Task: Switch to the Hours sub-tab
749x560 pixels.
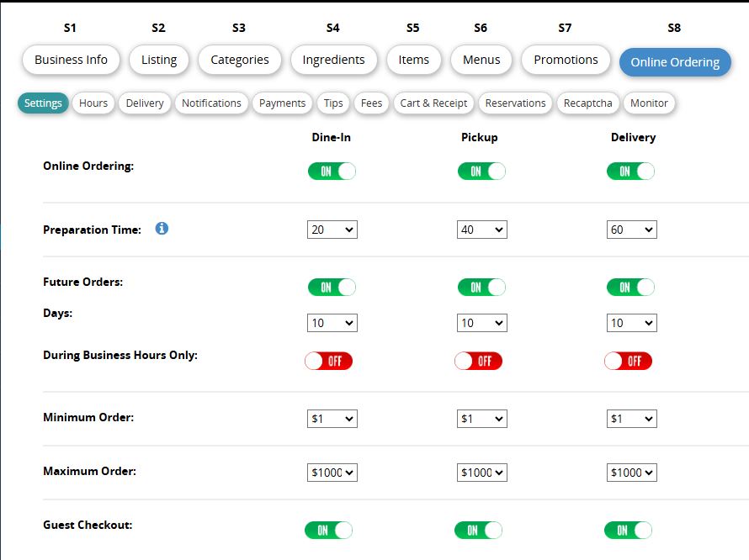Action: point(93,103)
